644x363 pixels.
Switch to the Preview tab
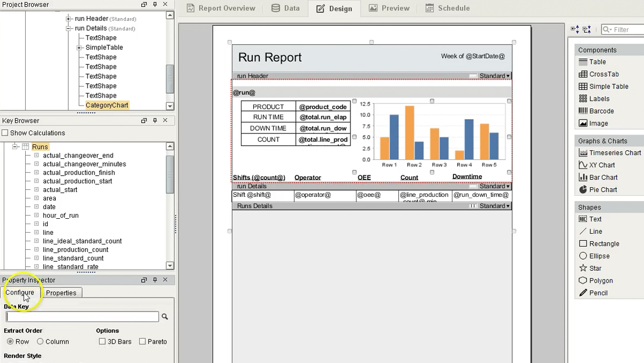[x=389, y=8]
